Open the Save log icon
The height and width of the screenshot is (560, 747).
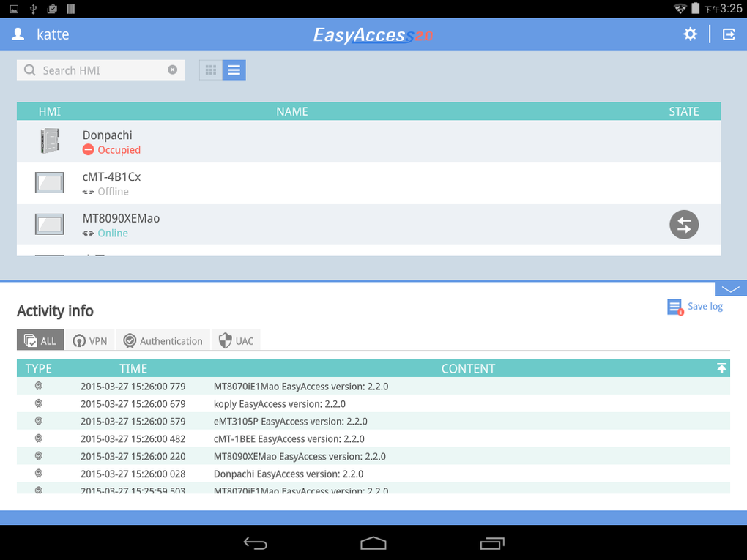(x=674, y=306)
